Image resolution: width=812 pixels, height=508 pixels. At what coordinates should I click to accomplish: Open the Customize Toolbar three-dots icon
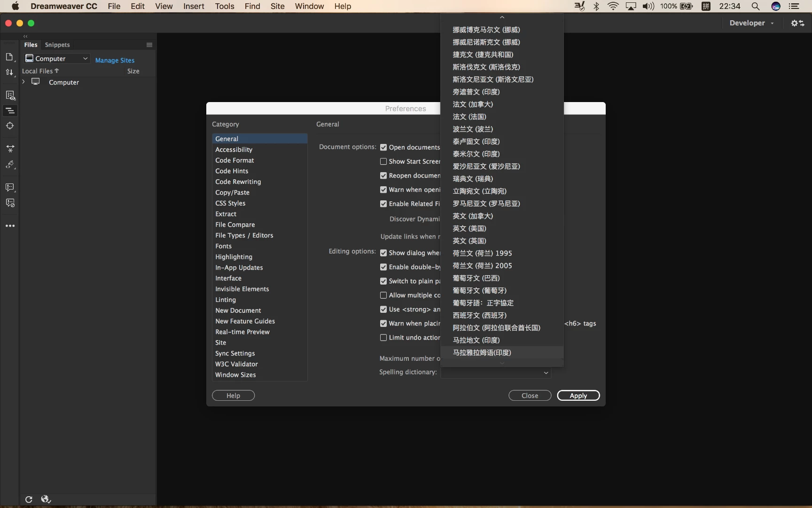click(x=10, y=226)
